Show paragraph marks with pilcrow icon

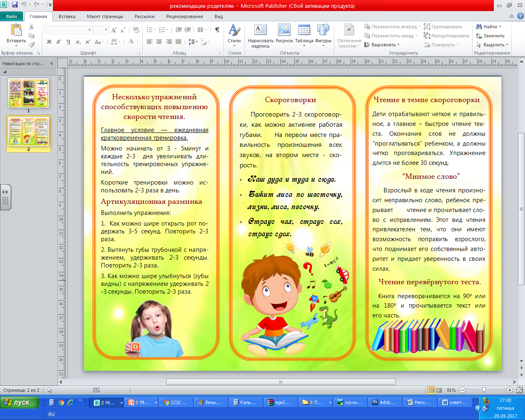pyautogui.click(x=217, y=30)
